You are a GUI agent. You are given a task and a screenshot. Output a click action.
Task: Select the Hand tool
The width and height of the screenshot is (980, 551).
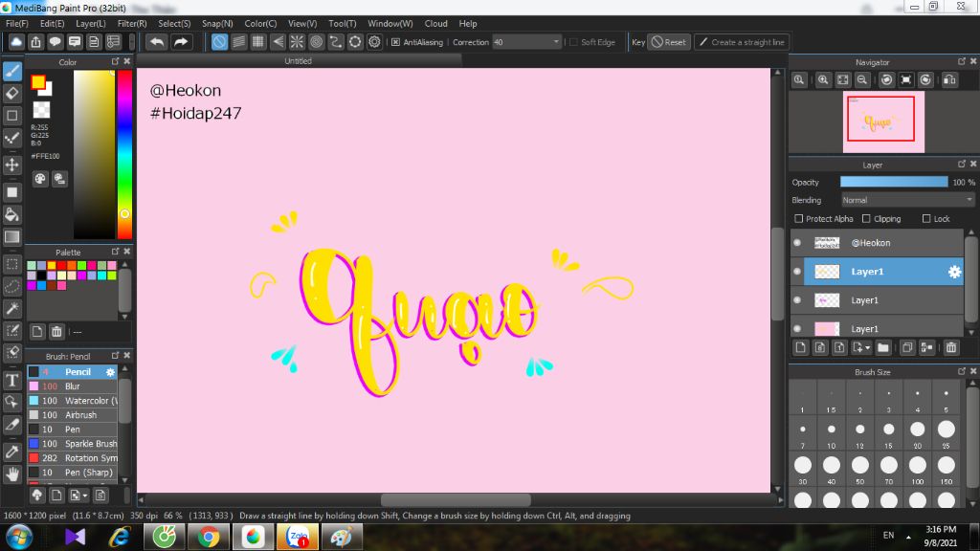click(x=11, y=474)
